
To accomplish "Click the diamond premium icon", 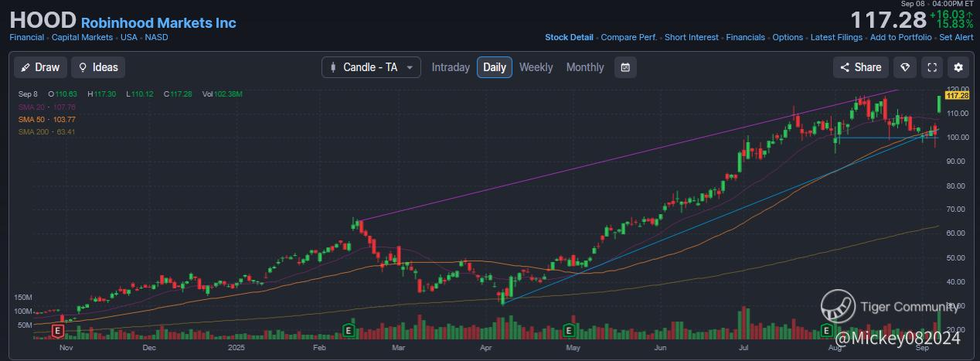I will click(904, 67).
